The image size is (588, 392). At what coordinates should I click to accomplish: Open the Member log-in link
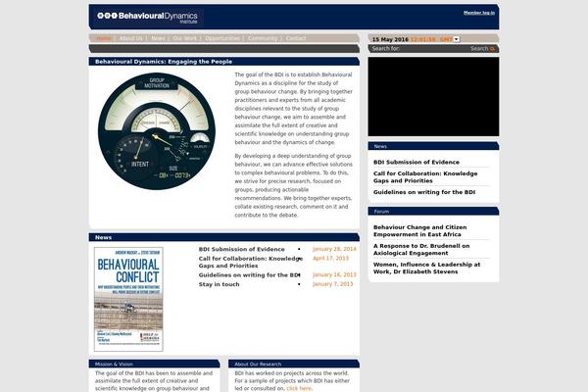coord(479,13)
